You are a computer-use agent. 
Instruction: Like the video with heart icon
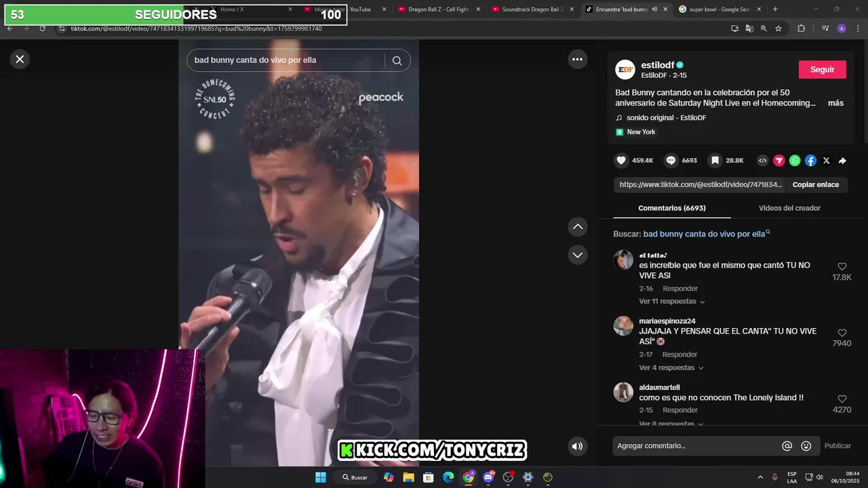point(621,161)
